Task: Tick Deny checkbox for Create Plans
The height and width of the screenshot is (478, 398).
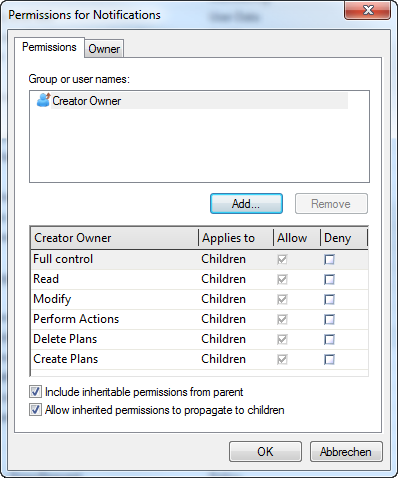Action: pos(329,359)
